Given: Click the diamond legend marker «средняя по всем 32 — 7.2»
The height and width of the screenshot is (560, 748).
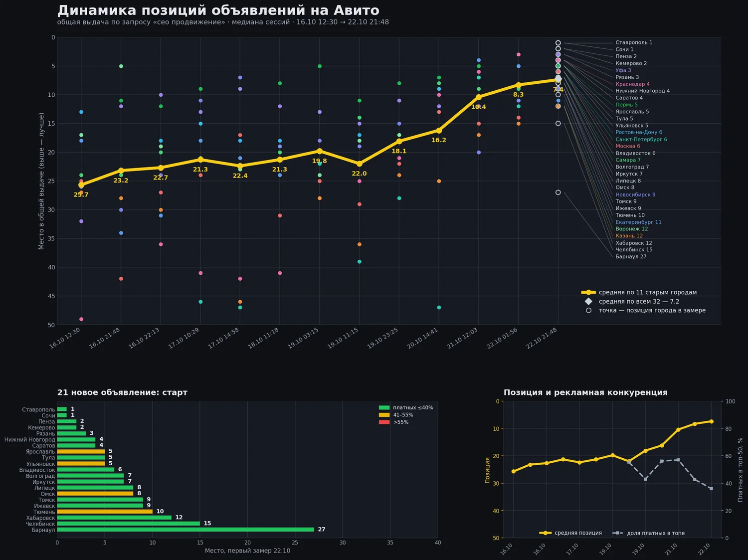Looking at the screenshot, I should click(588, 301).
